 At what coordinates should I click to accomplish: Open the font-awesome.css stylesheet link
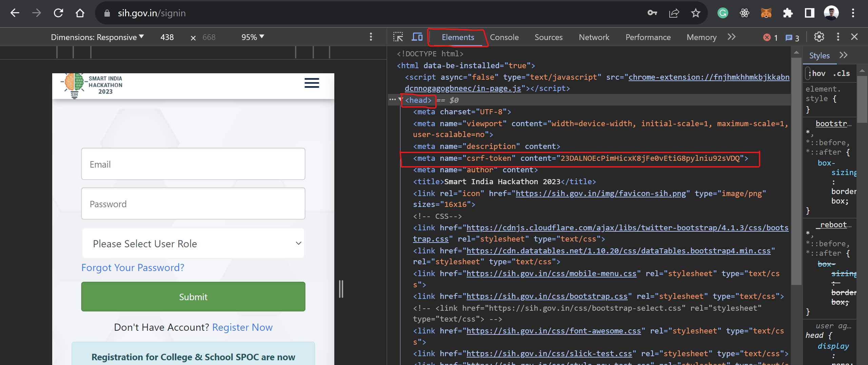[x=554, y=331]
